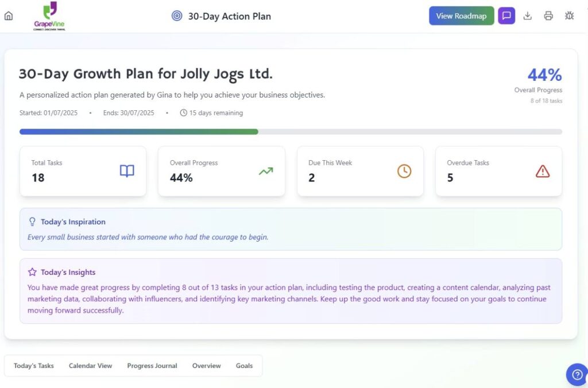The image size is (588, 388).
Task: Click the red overdue warning triangle icon
Action: (542, 171)
